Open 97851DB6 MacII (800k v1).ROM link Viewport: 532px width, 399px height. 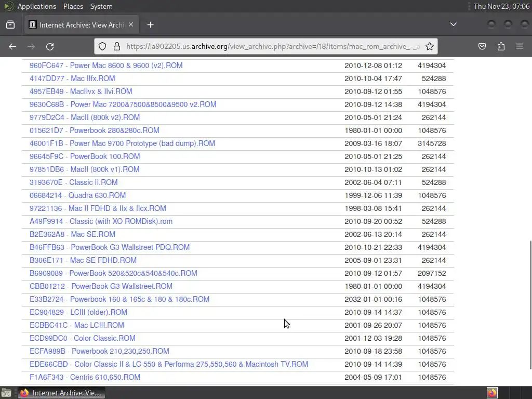click(x=85, y=169)
